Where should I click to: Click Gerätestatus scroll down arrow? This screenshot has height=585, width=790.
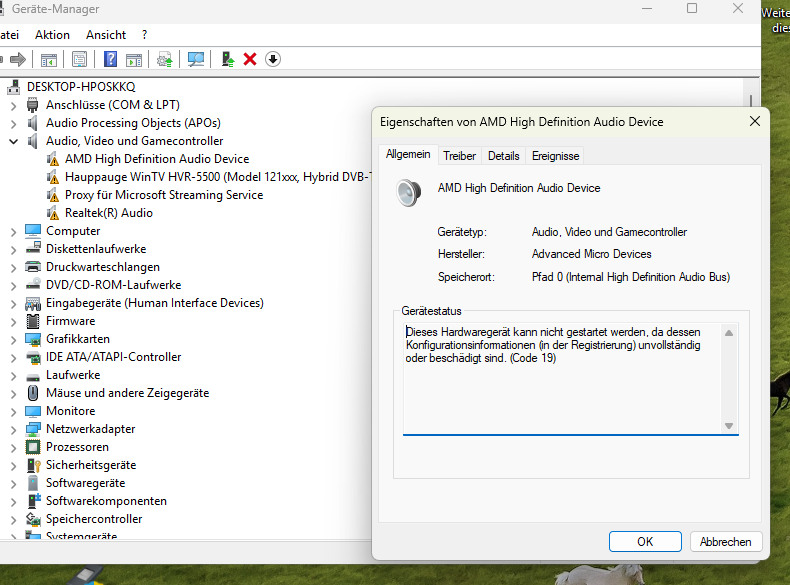click(x=729, y=426)
